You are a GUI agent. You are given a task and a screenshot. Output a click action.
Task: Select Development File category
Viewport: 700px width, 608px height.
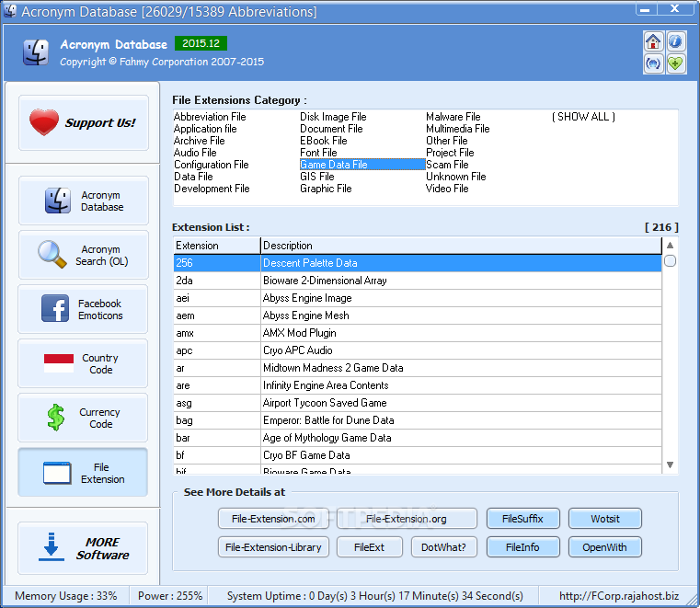pyautogui.click(x=212, y=189)
